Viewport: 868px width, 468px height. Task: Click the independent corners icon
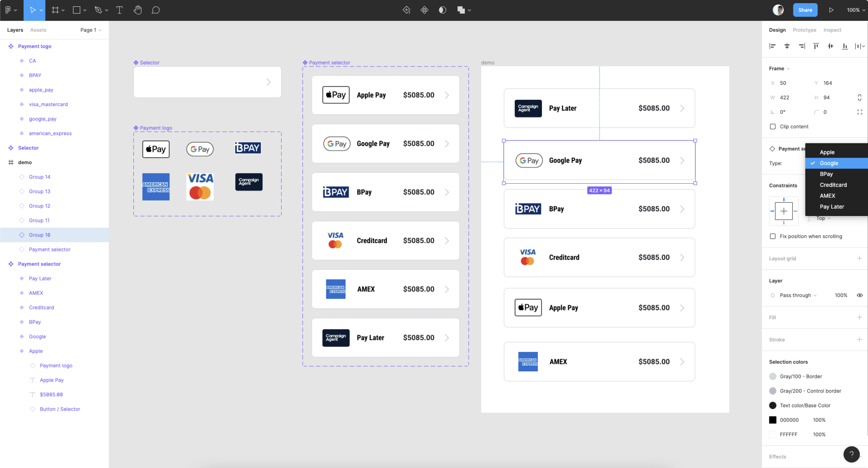860,112
